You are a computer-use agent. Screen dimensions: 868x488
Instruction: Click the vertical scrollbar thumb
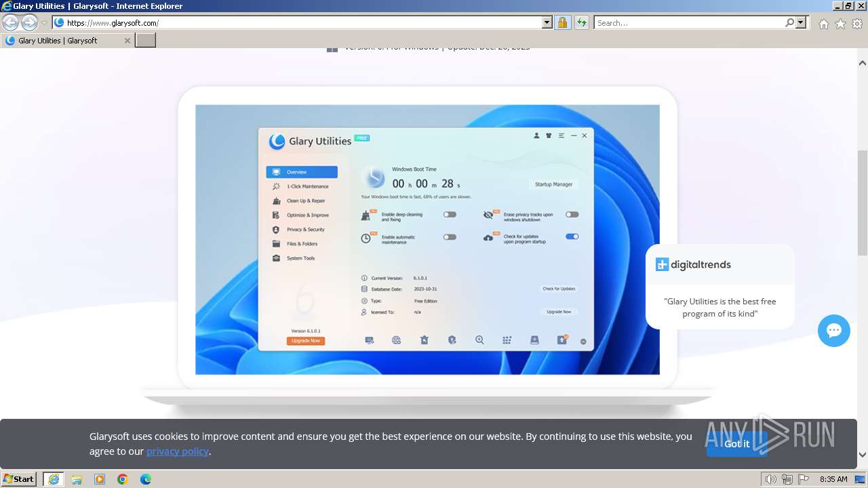tap(863, 203)
